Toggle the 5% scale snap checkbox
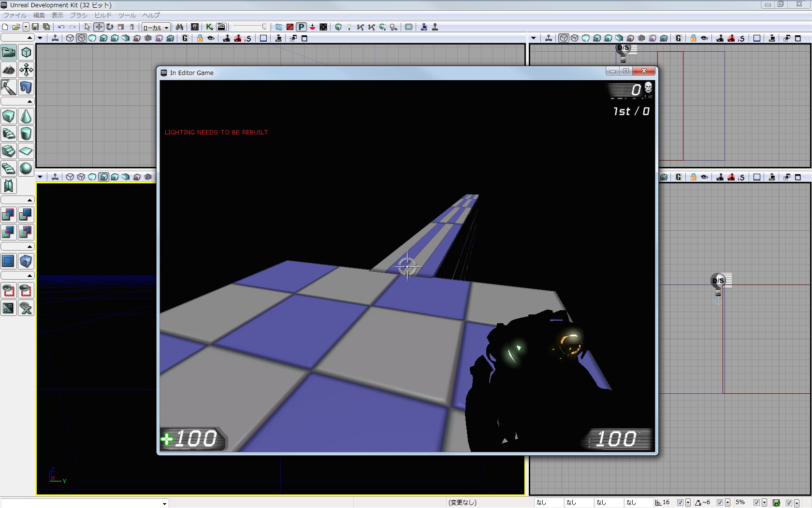Screen dimensions: 812x508 [x=756, y=503]
